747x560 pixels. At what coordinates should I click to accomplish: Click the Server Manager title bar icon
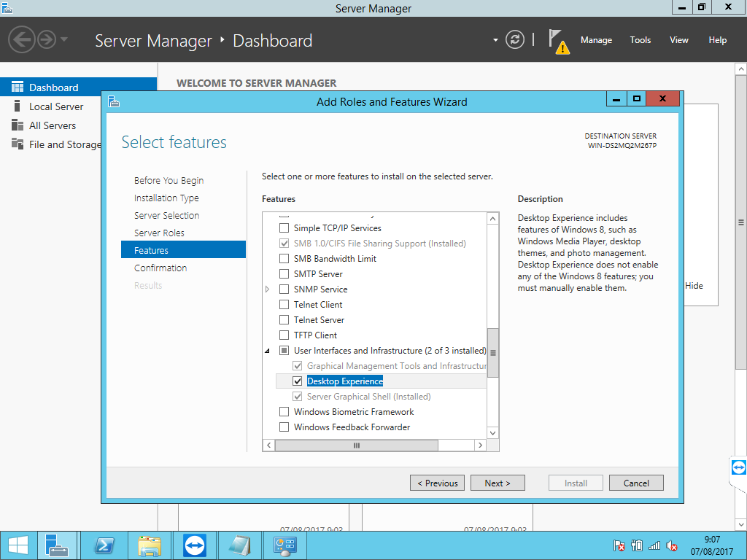(7, 8)
